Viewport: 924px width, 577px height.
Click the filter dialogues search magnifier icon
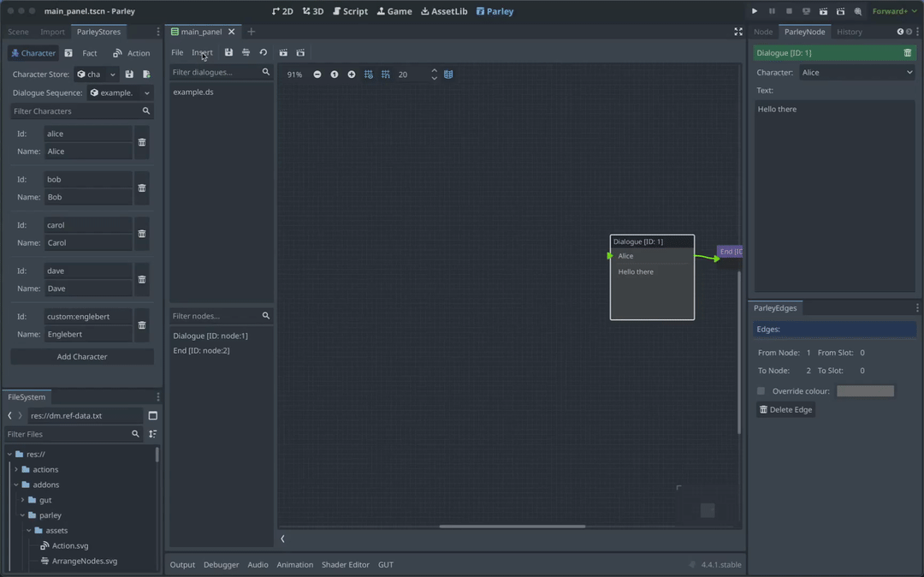tap(265, 74)
